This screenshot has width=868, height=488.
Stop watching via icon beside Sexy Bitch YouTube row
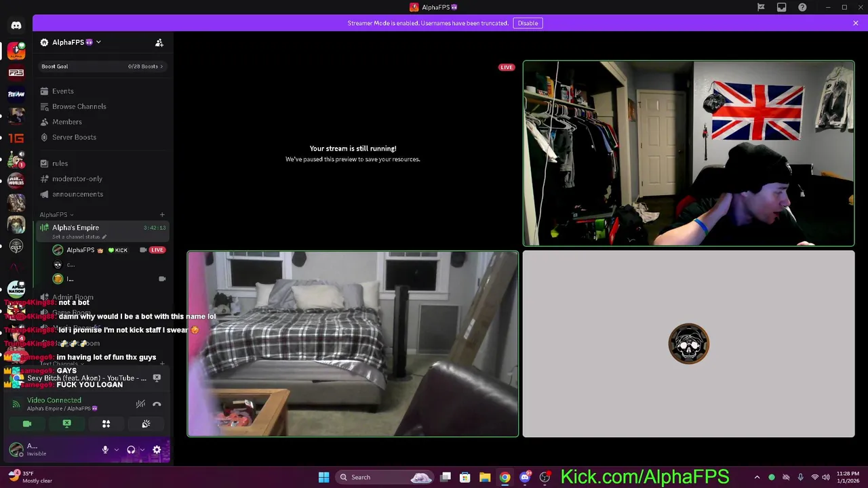[157, 378]
